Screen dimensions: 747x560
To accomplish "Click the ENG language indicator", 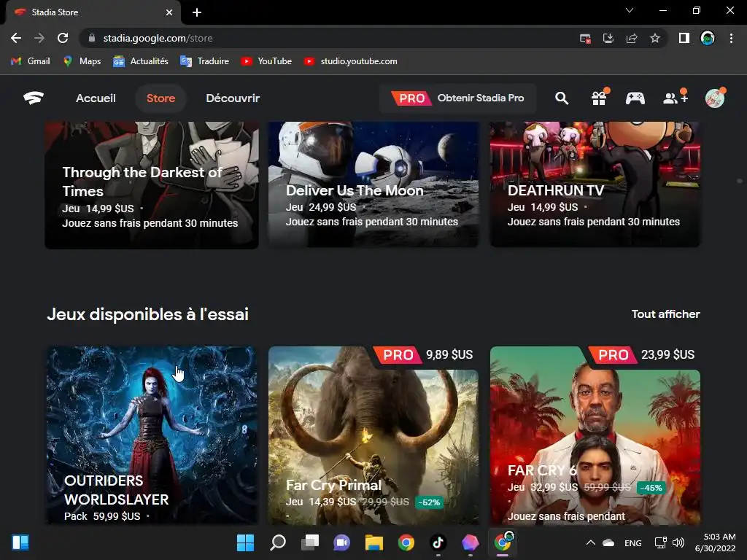I will point(632,542).
